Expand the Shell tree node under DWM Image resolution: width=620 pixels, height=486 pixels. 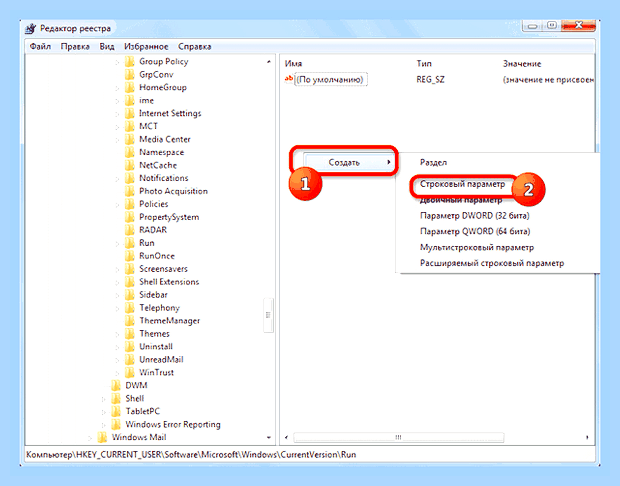tap(104, 399)
